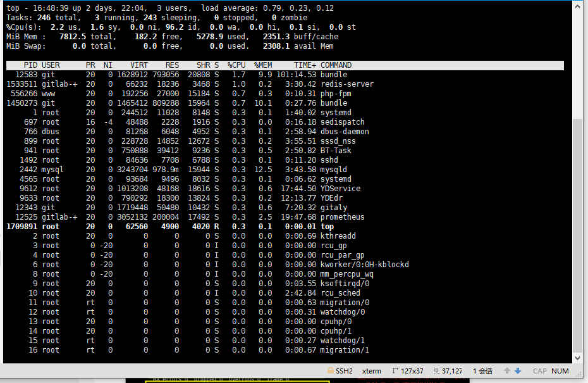
Task: Click the YDEdr command
Action: click(331, 198)
